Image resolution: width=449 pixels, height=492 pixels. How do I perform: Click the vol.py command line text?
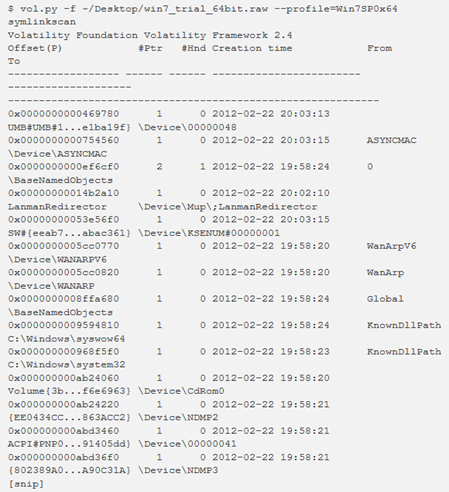point(203,9)
